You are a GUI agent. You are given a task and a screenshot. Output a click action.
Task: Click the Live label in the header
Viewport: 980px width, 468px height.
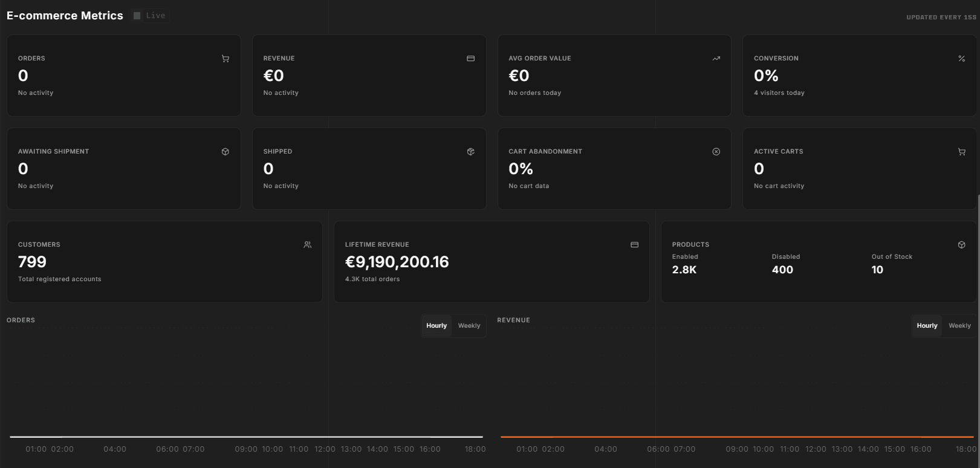tap(155, 16)
